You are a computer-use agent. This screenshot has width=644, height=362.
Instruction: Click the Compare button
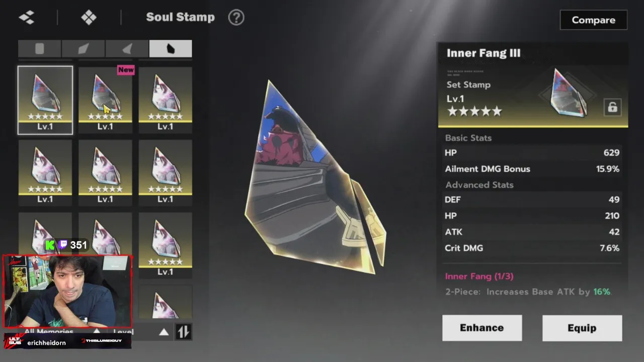coord(594,20)
